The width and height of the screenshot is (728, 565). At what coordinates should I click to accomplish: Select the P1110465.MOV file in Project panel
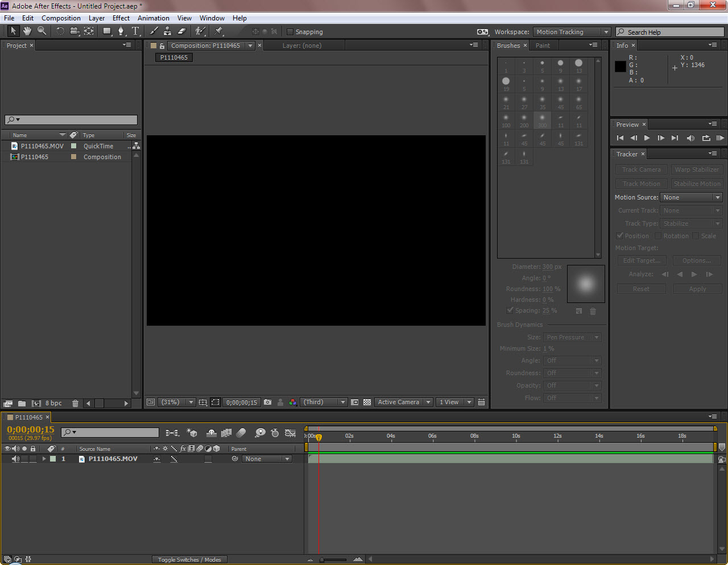[42, 146]
